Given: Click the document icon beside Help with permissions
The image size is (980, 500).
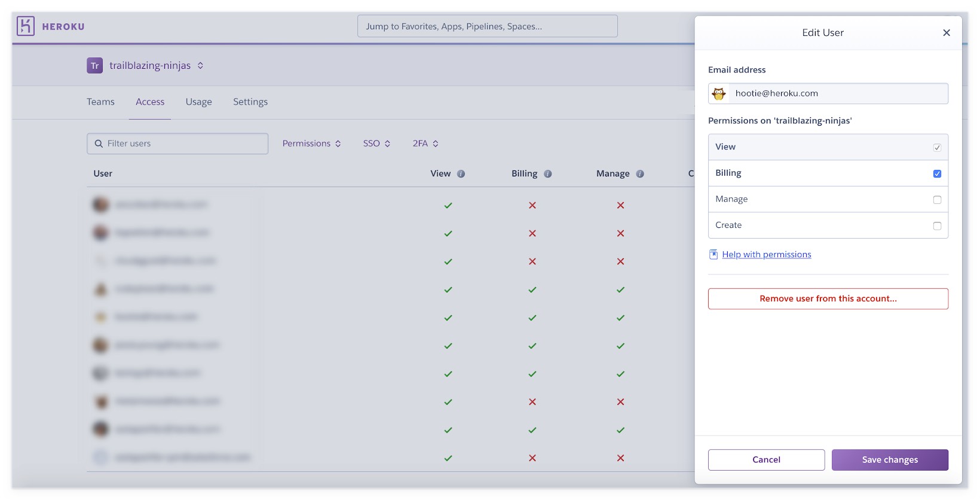Looking at the screenshot, I should (713, 255).
